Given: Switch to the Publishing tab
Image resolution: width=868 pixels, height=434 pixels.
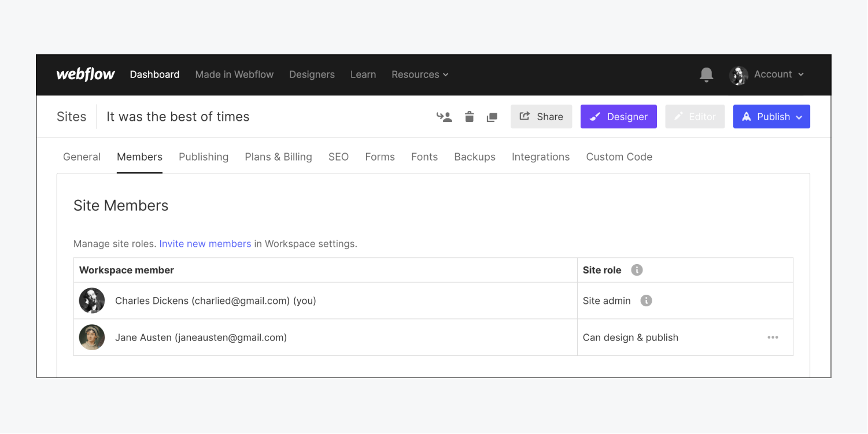Looking at the screenshot, I should click(204, 157).
